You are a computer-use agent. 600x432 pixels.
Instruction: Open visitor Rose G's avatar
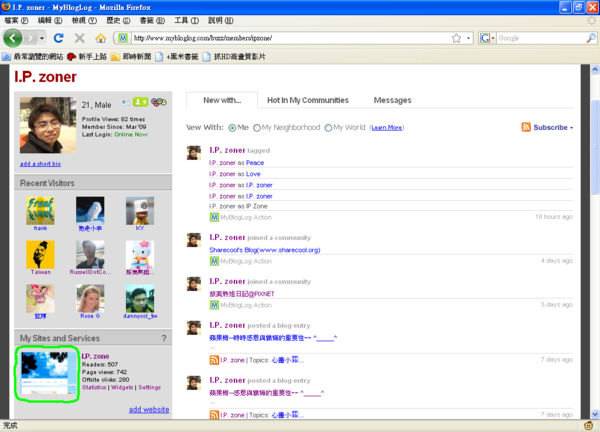(90, 298)
